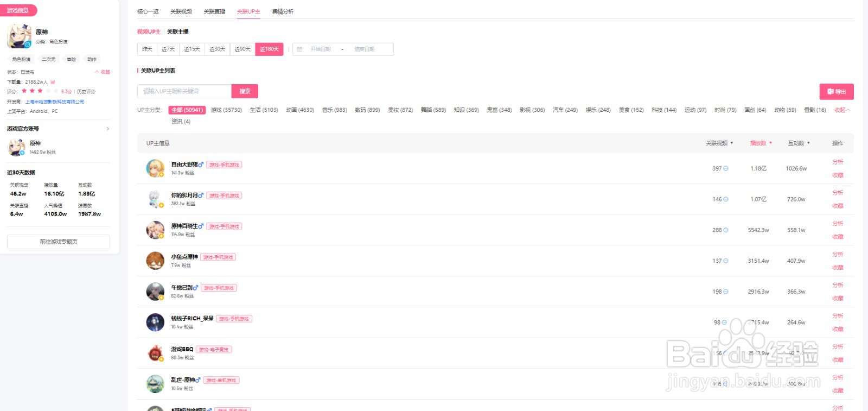Screen dimensions: 868x411
Task: Filter by 动画 (4630) category
Action: click(300, 110)
